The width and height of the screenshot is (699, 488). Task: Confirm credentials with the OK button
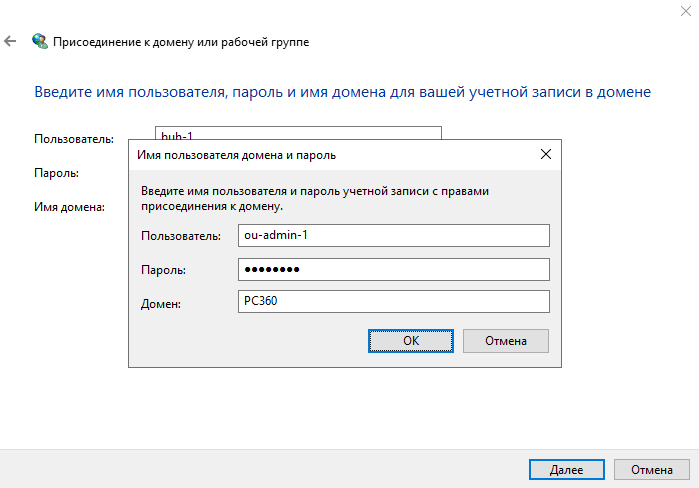[411, 341]
